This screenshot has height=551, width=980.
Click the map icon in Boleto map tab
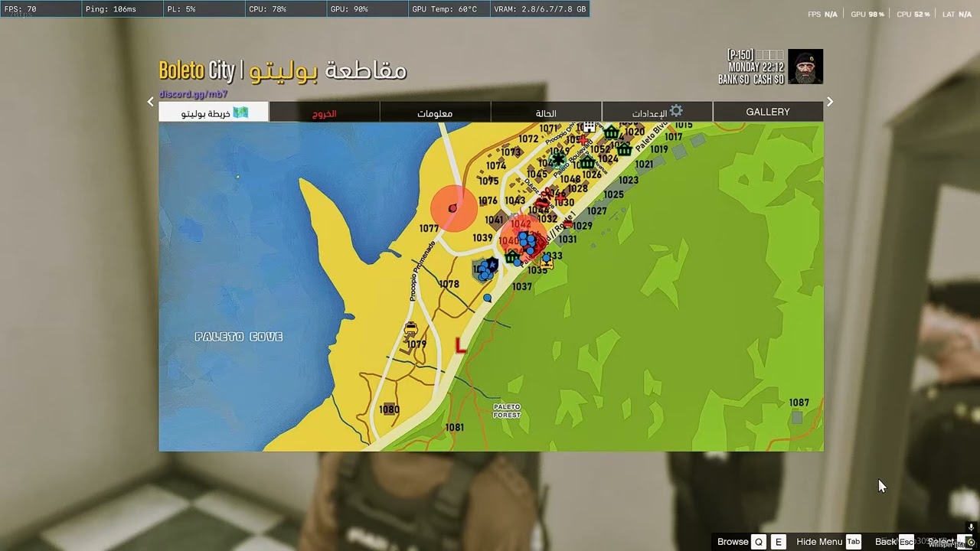240,112
